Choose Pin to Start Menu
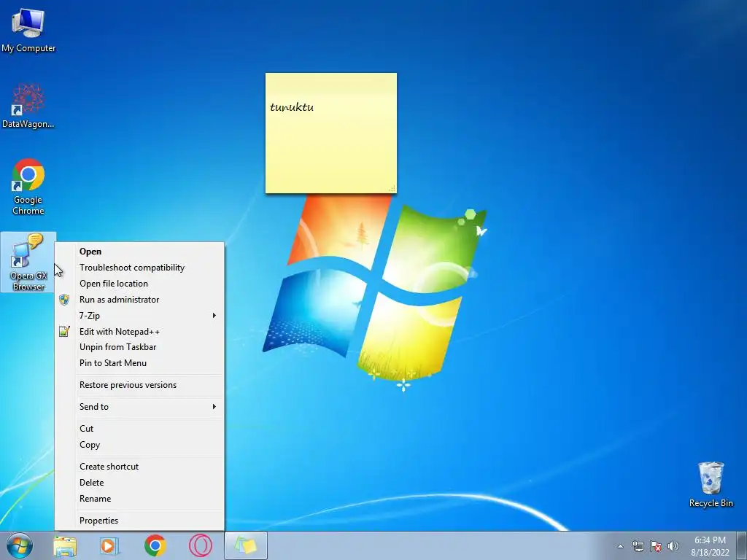The width and height of the screenshot is (747, 560). click(x=139, y=363)
